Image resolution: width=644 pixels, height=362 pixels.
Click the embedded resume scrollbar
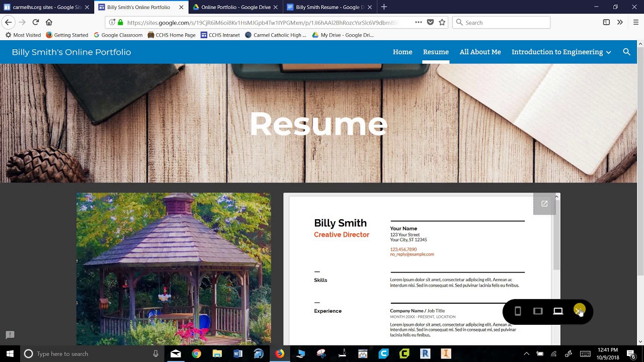coord(556,235)
